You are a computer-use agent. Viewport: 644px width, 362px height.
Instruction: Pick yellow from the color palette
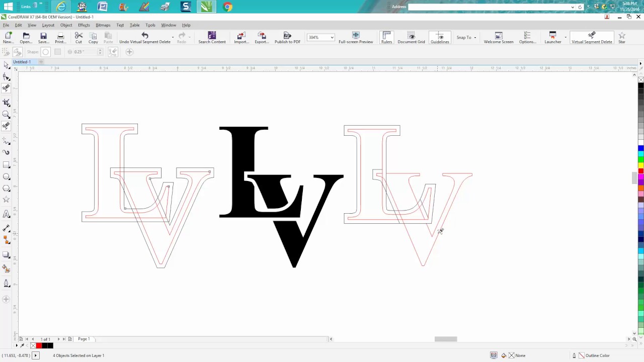[x=640, y=165]
